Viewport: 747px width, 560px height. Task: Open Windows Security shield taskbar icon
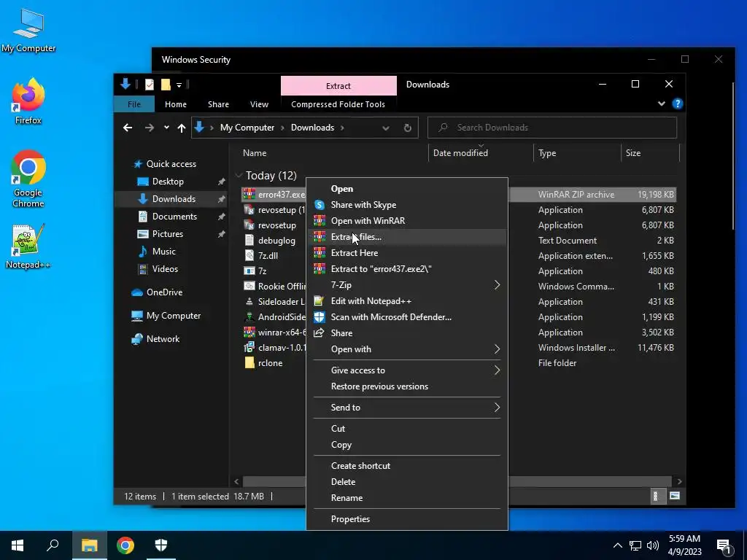(x=161, y=545)
